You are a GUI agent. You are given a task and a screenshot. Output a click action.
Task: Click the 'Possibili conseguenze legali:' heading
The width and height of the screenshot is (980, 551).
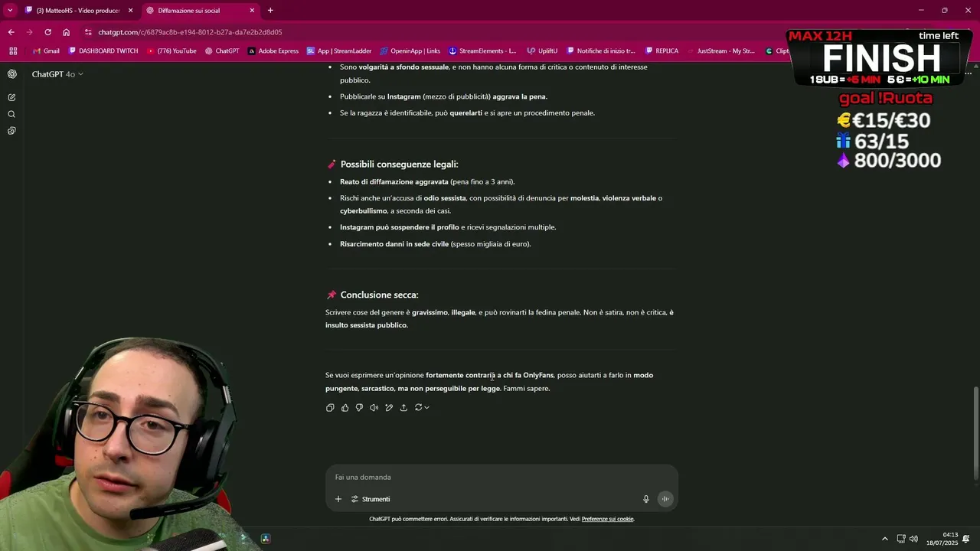coord(399,165)
